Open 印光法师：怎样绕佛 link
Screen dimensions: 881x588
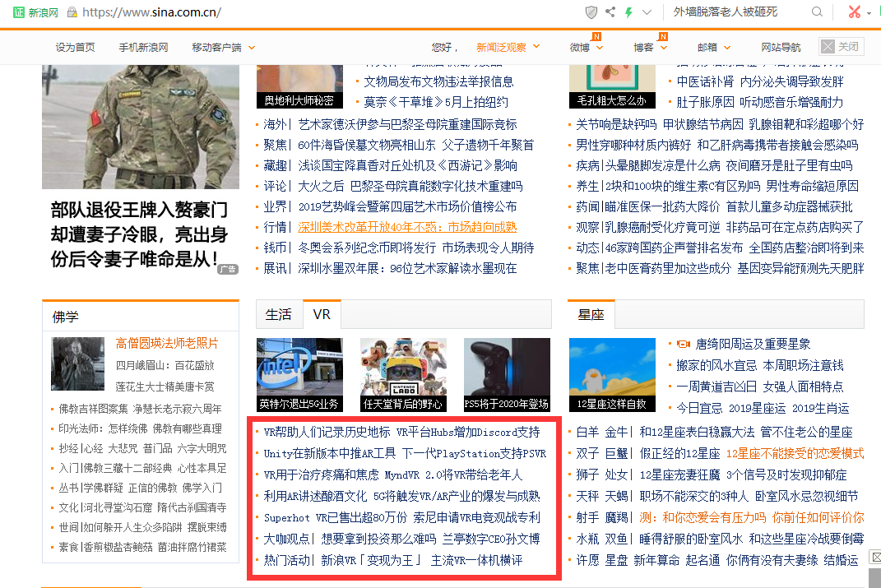tap(103, 428)
